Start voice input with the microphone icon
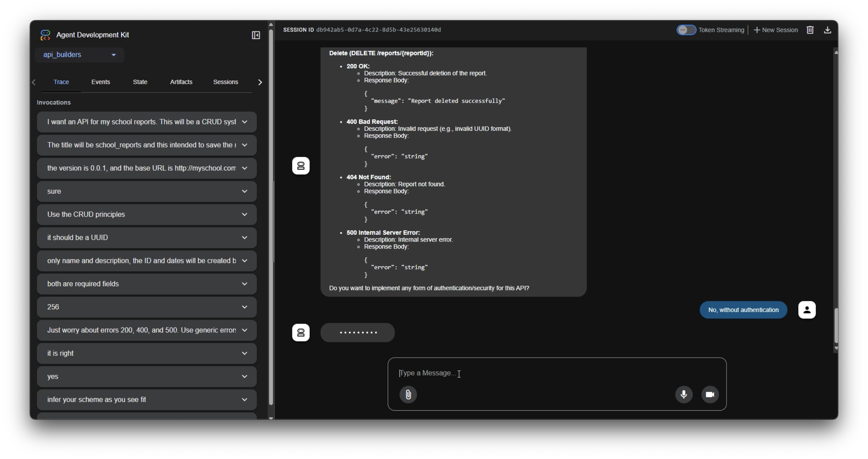Screen dimensions: 868x459 (684, 394)
